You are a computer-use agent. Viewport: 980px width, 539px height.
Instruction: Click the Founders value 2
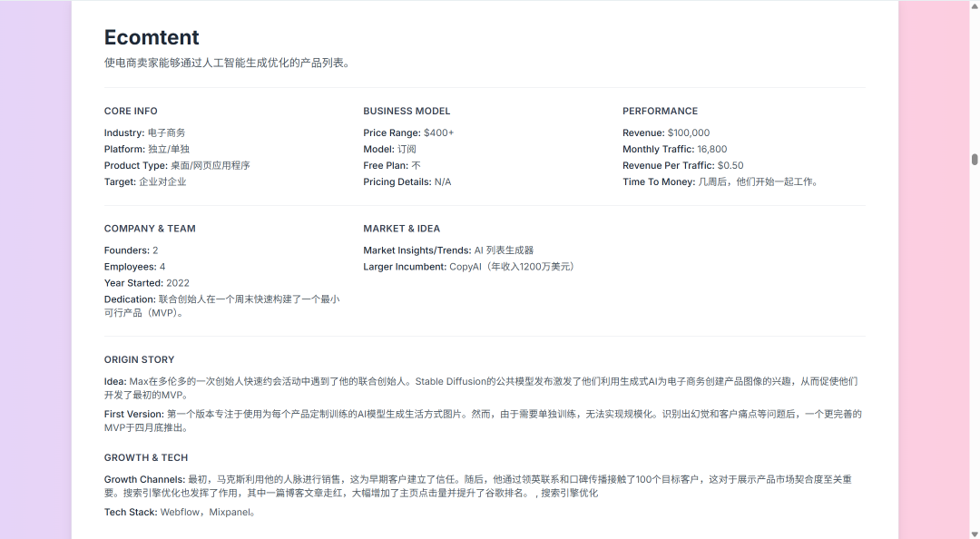[155, 250]
